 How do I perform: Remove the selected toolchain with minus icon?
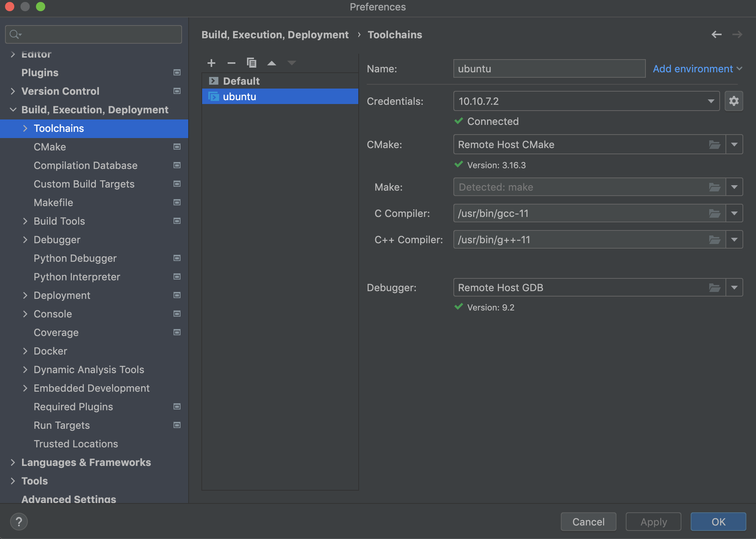[232, 63]
